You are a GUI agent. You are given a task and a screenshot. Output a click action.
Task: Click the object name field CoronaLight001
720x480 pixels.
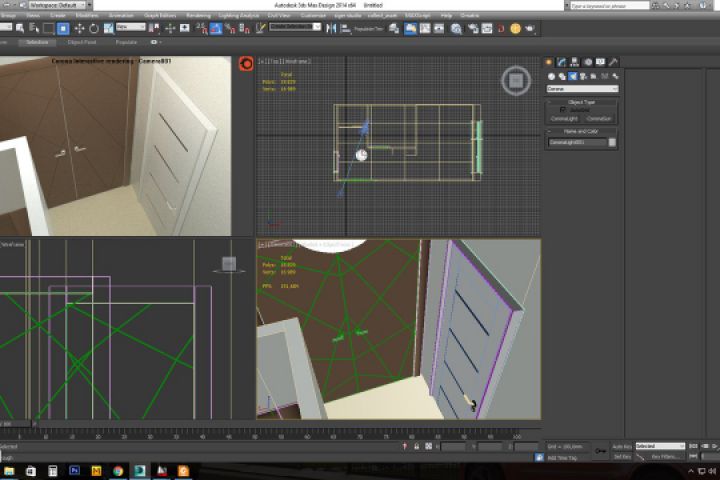(577, 142)
